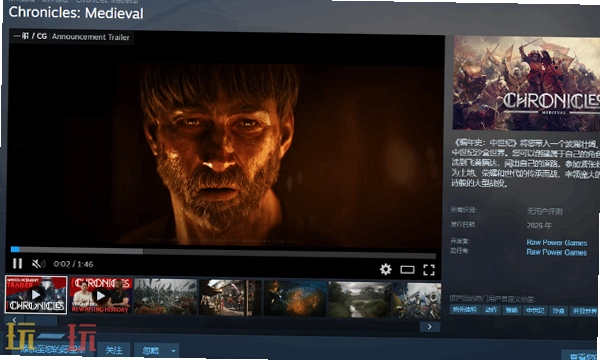Screen dimensions: 600x360
Task: Open the publisher Raw Power Games link
Action: coord(556,252)
